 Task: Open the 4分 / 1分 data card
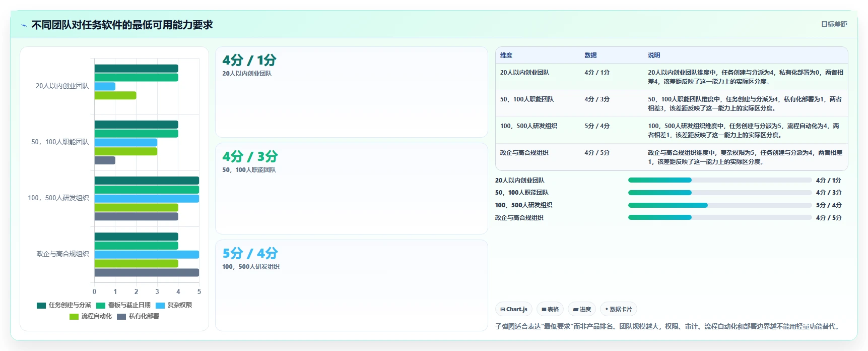point(352,92)
